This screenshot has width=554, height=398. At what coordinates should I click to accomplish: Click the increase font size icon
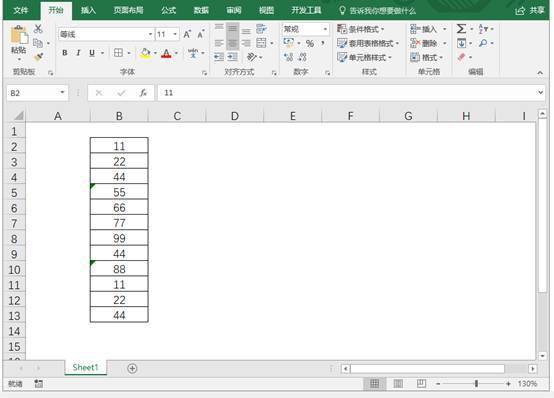click(x=187, y=34)
